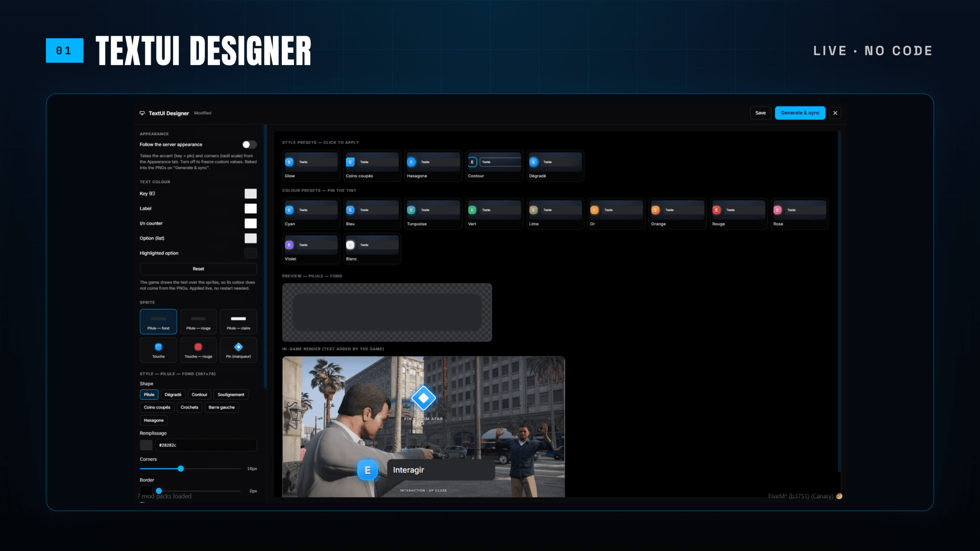Choose the Pin (marqueur) sprite
980x551 pixels.
tap(238, 350)
